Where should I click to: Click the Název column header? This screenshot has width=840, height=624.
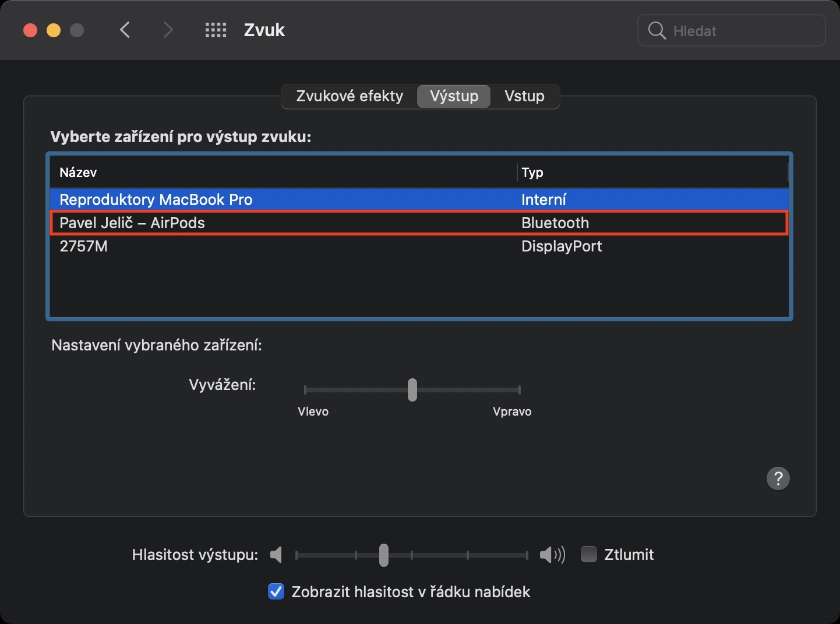pos(78,172)
